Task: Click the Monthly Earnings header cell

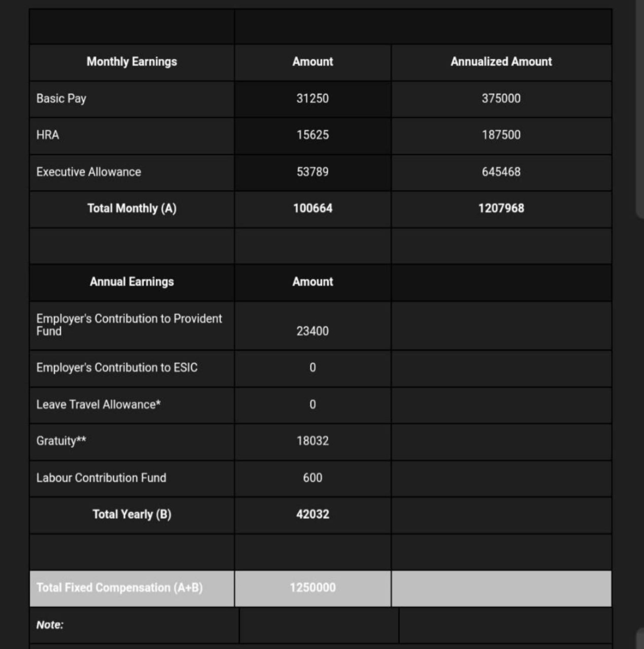Action: point(132,62)
